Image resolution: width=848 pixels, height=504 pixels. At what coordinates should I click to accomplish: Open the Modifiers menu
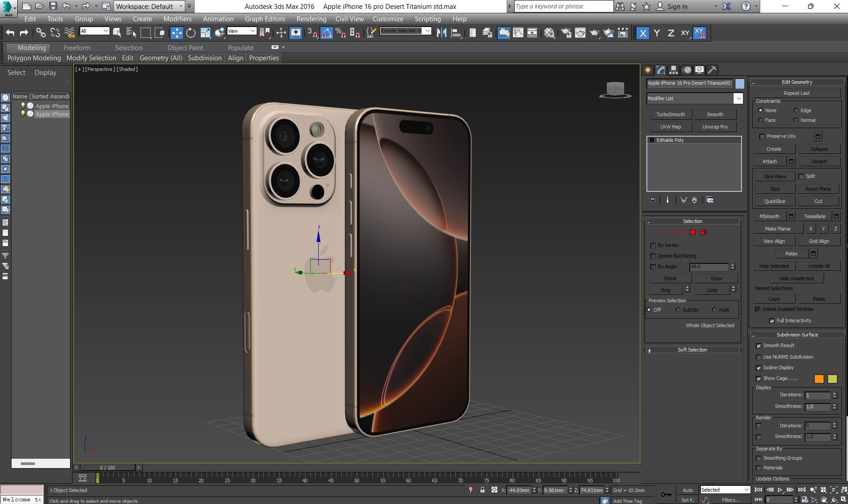(x=177, y=19)
